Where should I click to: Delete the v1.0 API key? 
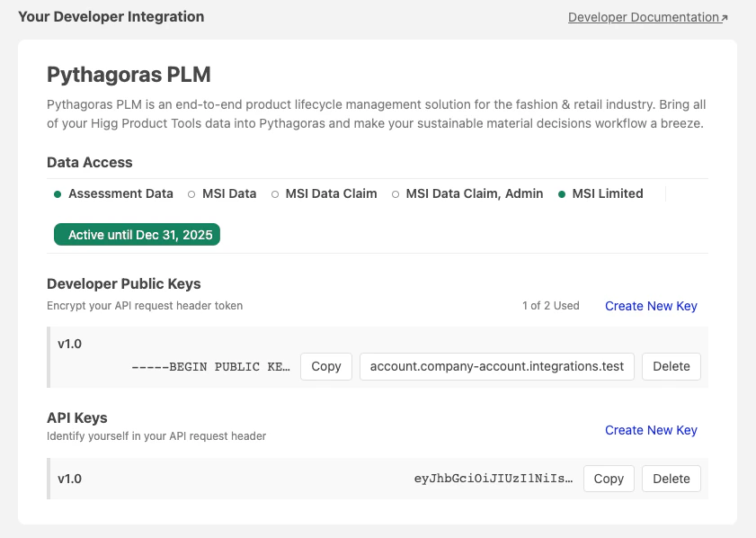coord(671,479)
